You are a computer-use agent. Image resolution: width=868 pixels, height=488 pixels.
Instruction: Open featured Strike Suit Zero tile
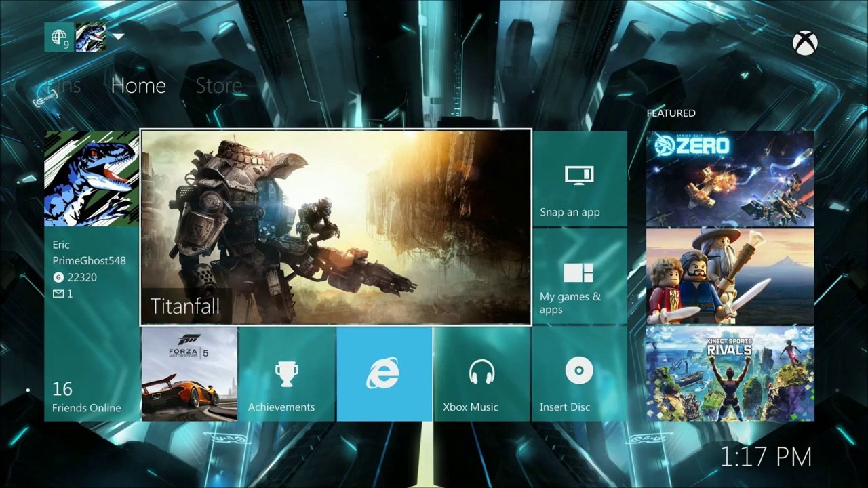point(730,179)
